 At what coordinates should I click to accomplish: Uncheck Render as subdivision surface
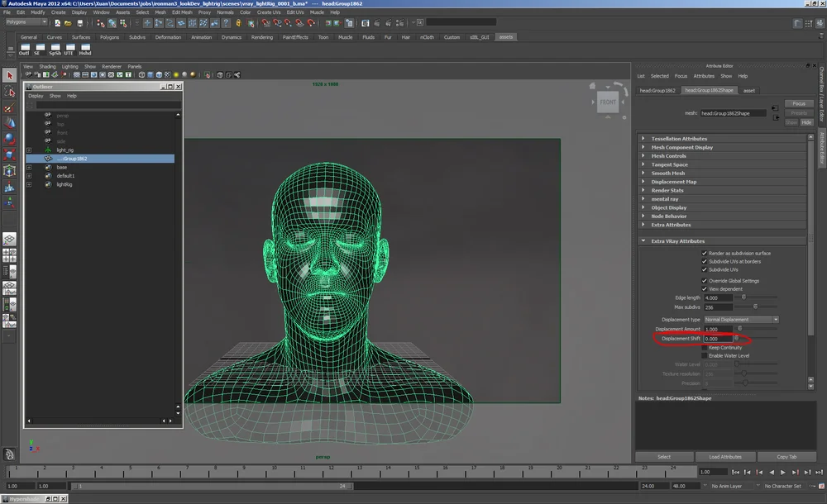(x=704, y=254)
